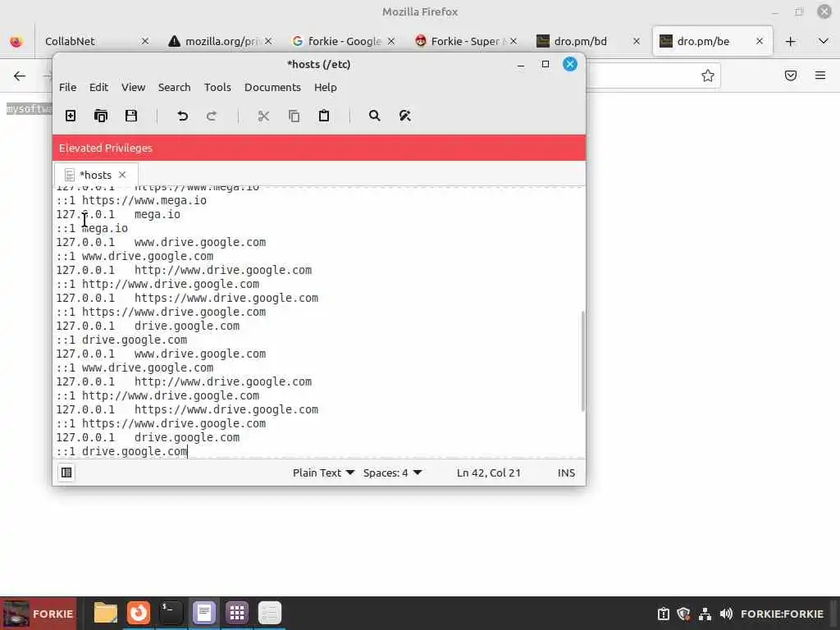
Task: Cut selection using the scissors icon
Action: (x=263, y=116)
